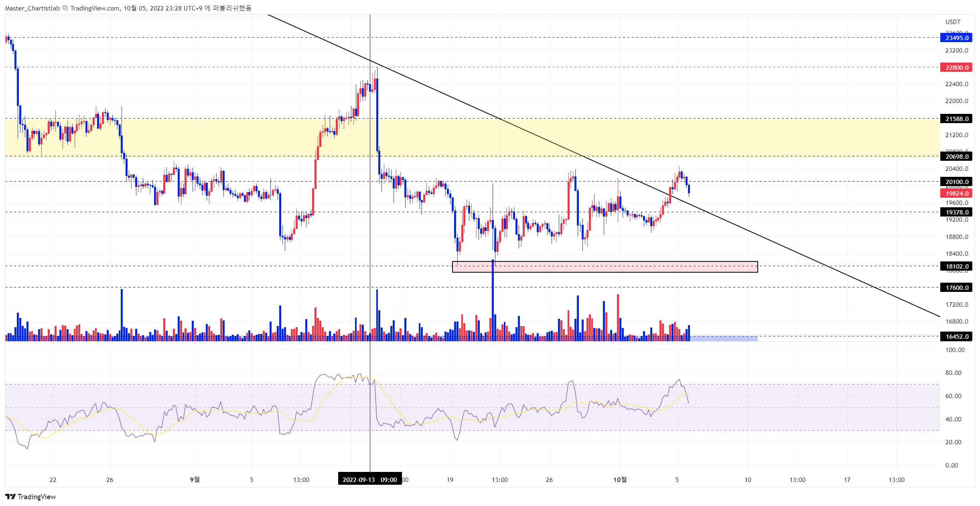Click the 22000.0 price axis tick
Screen dimensions: 980x506
[x=957, y=101]
